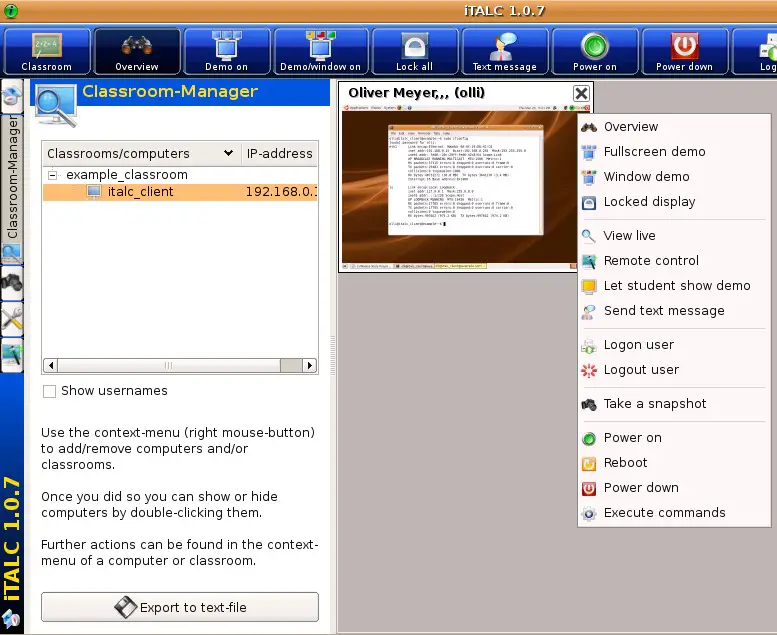The width and height of the screenshot is (777, 635).
Task: Open the tools configuration sidebar icon
Action: [12, 318]
